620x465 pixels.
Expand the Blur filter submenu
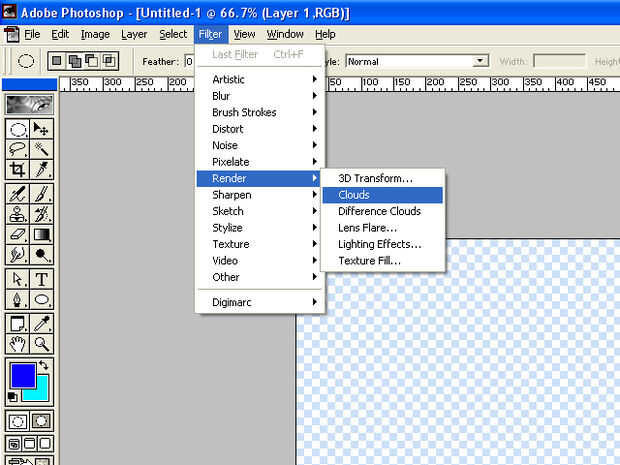[x=261, y=96]
